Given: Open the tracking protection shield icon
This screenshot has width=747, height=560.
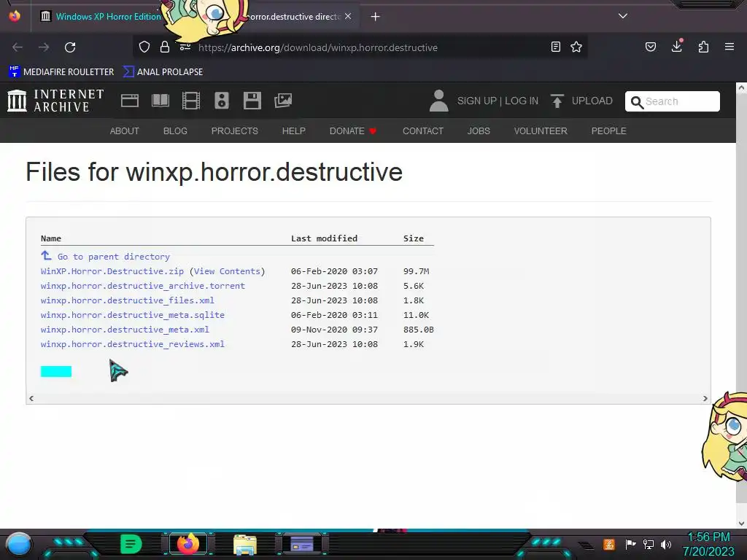Looking at the screenshot, I should coord(144,47).
